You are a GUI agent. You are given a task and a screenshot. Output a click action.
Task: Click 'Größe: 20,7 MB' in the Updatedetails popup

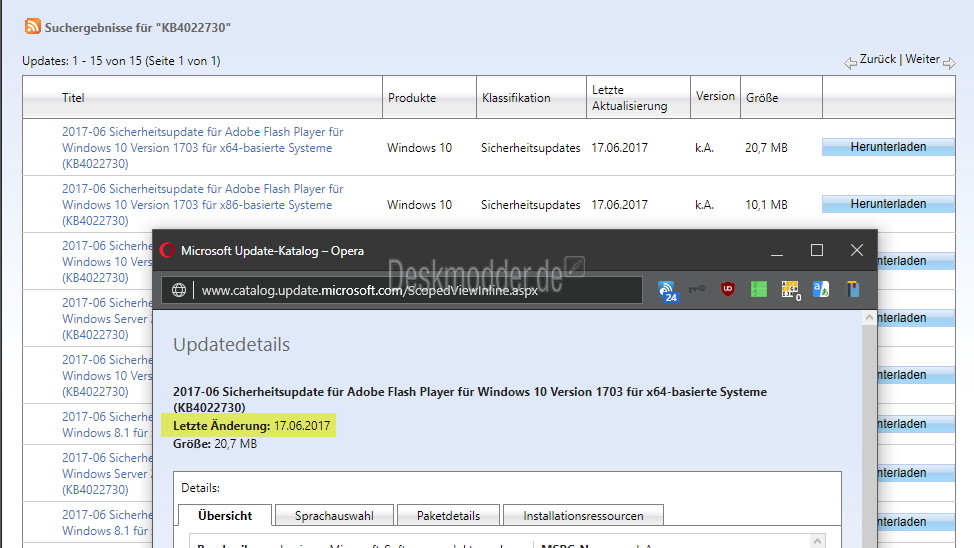pos(214,444)
